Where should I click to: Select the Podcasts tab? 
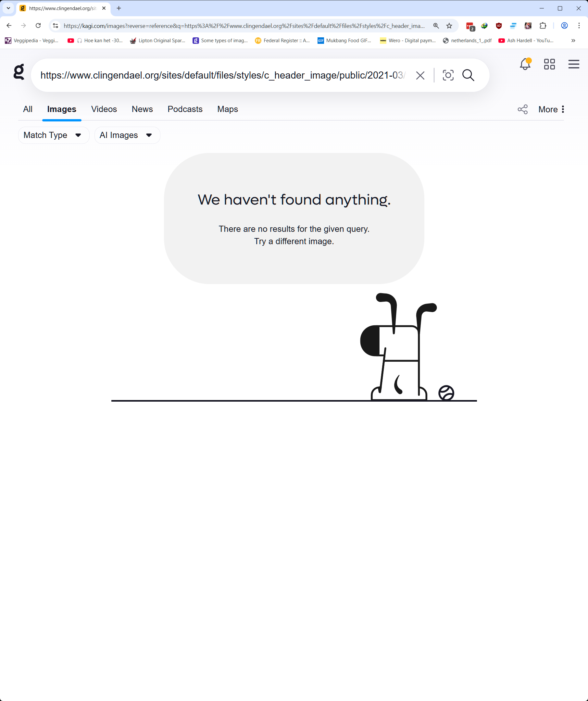pos(185,109)
